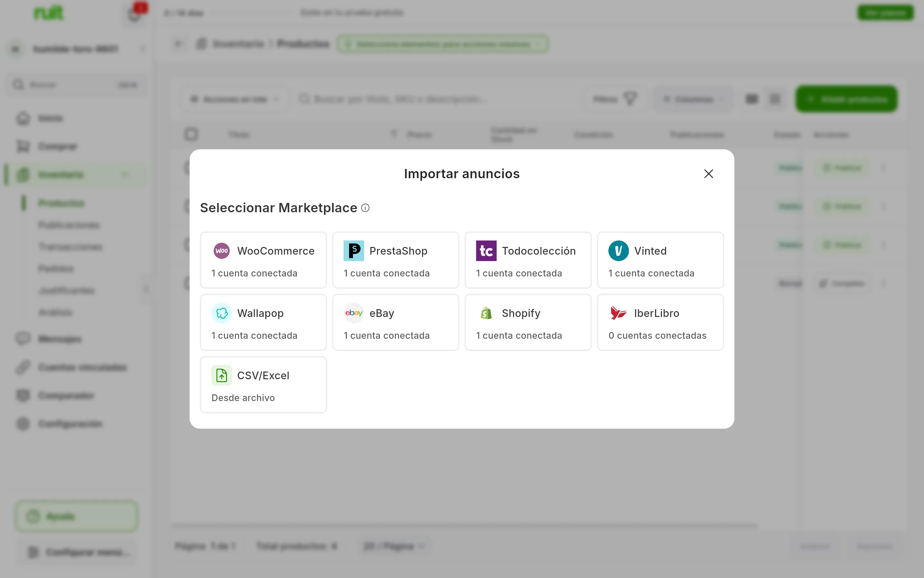Open the items per page dropdown
924x578 pixels.
coord(394,546)
